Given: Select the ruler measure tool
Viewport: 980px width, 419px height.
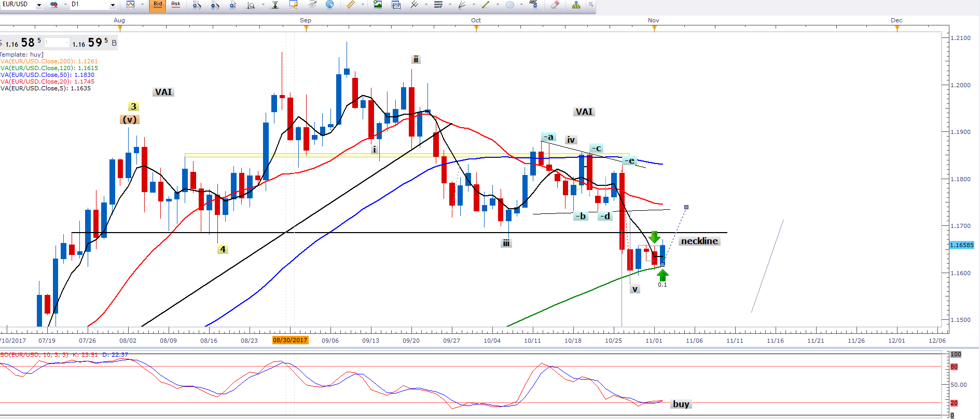Looking at the screenshot, I should [351, 5].
